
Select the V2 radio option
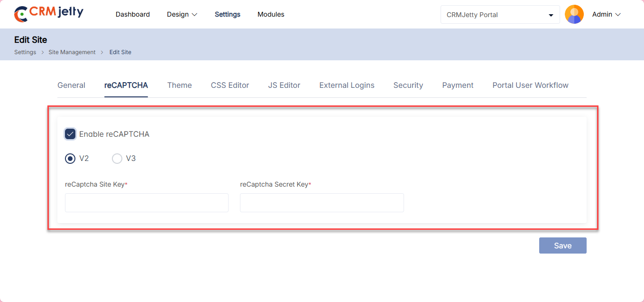[70, 159]
